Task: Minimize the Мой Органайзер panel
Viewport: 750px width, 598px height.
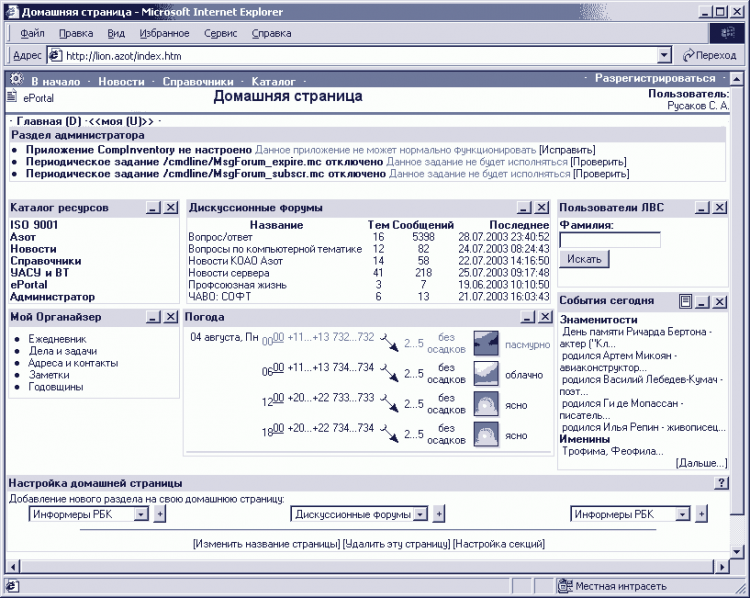Action: pos(153,317)
